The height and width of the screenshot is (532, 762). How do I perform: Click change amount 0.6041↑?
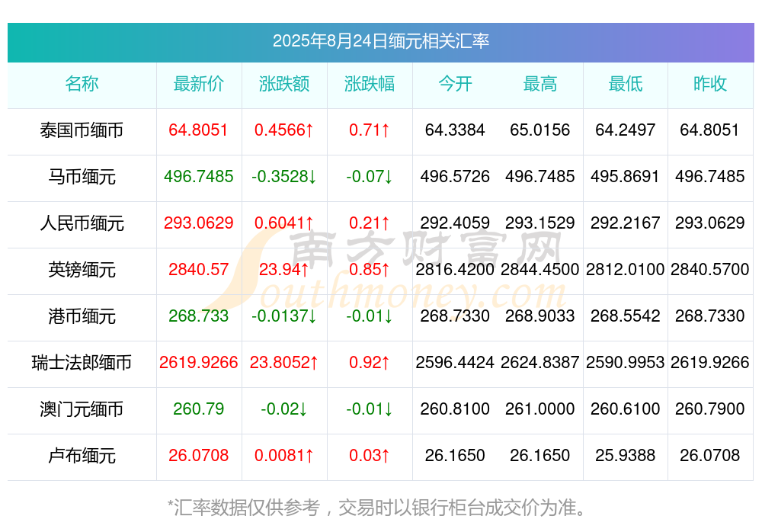click(284, 223)
